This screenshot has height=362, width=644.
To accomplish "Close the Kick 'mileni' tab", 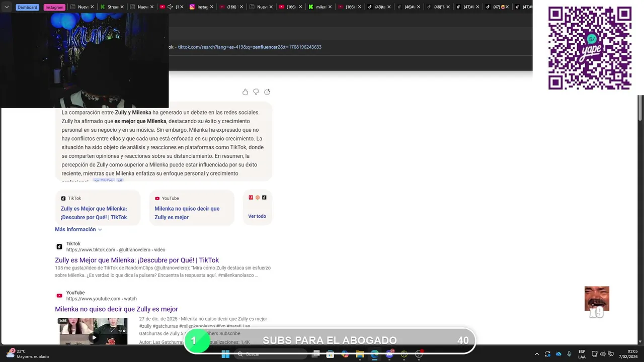I will [330, 7].
